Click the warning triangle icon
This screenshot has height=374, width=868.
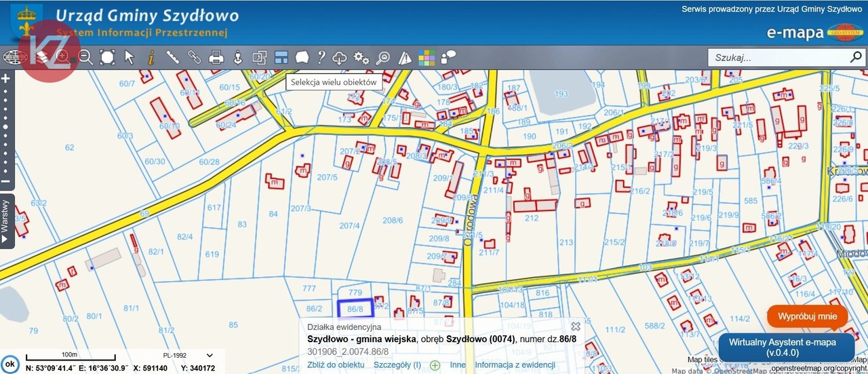[405, 58]
